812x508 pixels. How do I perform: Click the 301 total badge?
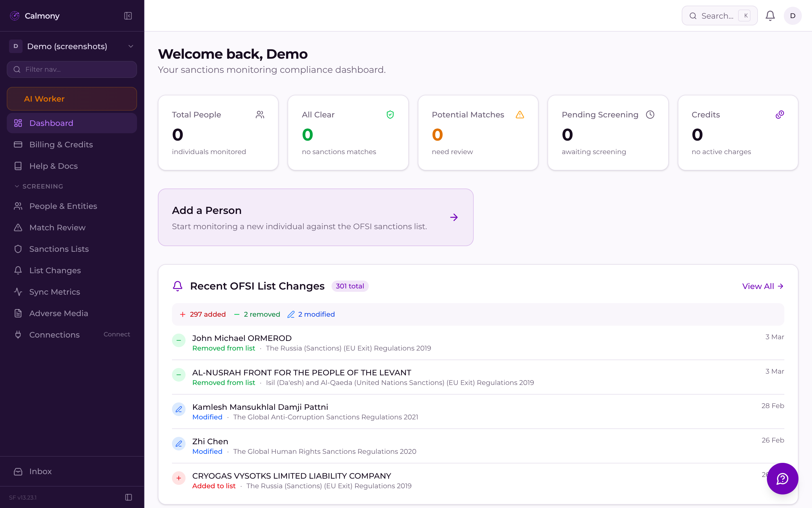click(x=350, y=286)
